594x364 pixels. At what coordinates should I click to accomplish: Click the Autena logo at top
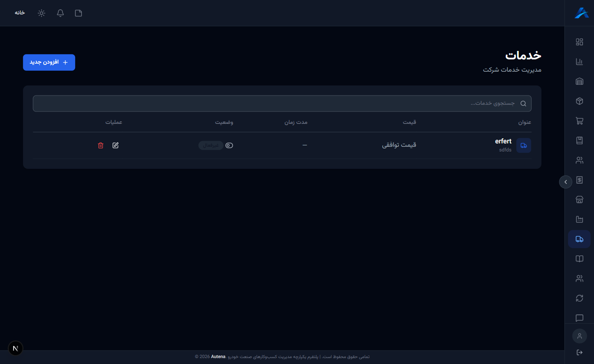[581, 13]
